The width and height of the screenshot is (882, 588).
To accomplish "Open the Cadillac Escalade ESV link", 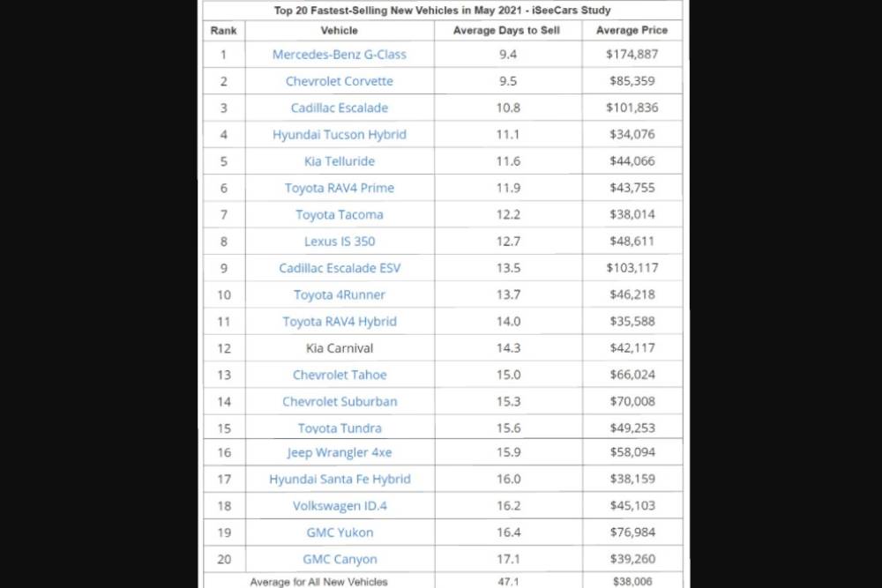I will (x=340, y=268).
